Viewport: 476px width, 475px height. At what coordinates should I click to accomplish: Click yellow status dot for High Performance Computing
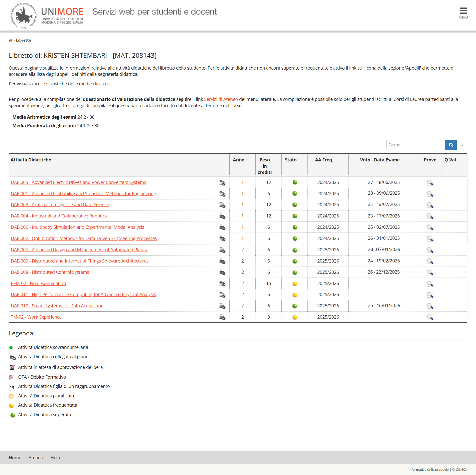point(295,295)
